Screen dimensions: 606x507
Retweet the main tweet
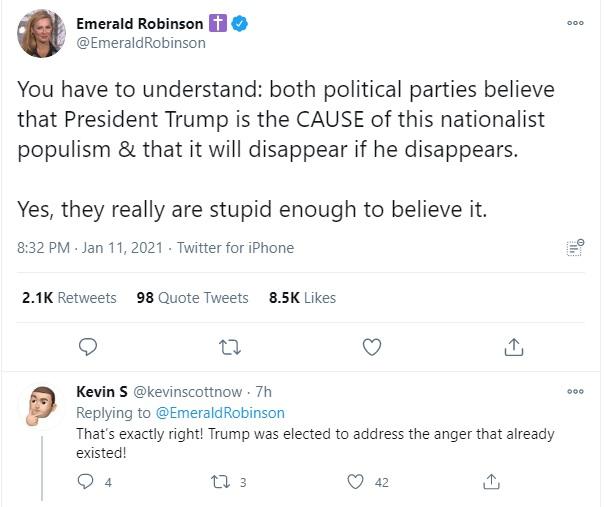(229, 347)
